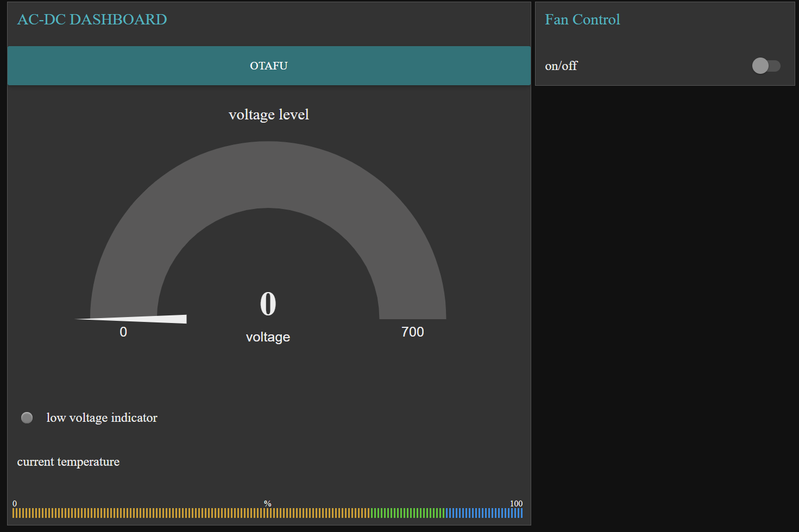This screenshot has height=532, width=799.
Task: Click the OTAFU button
Action: point(269,66)
